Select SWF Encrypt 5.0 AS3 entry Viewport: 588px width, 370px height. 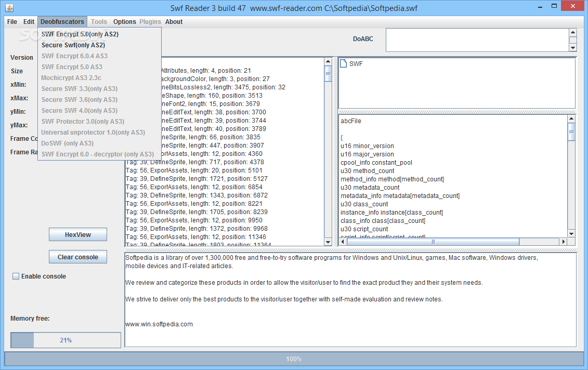click(99, 67)
